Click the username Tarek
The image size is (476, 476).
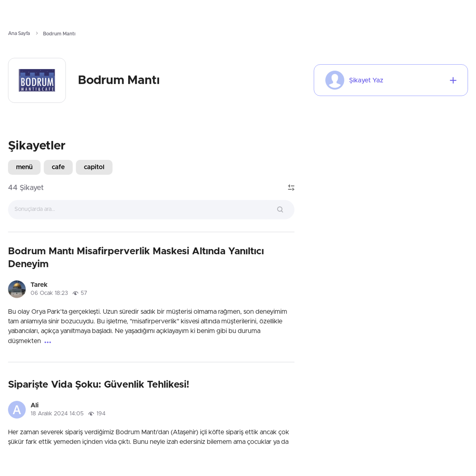coord(39,285)
